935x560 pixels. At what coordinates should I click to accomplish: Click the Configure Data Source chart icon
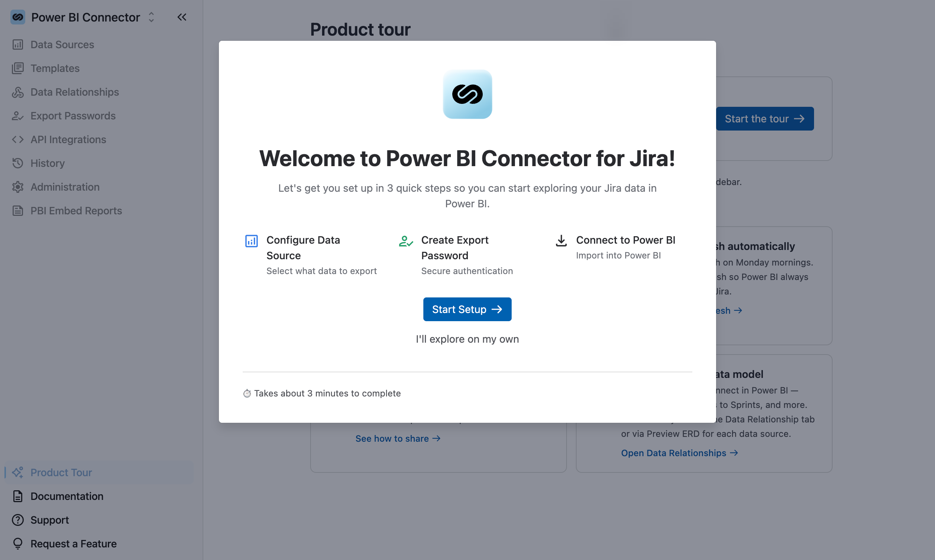click(252, 241)
